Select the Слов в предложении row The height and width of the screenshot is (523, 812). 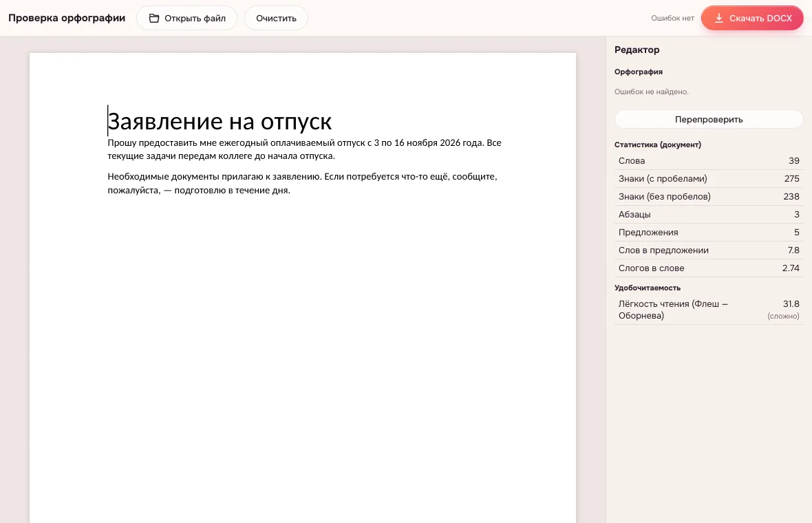pyautogui.click(x=708, y=250)
